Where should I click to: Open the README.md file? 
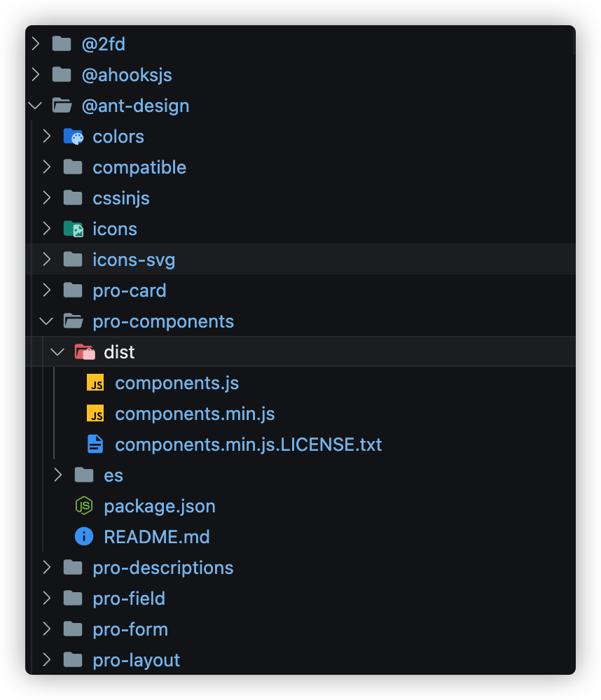point(157,537)
